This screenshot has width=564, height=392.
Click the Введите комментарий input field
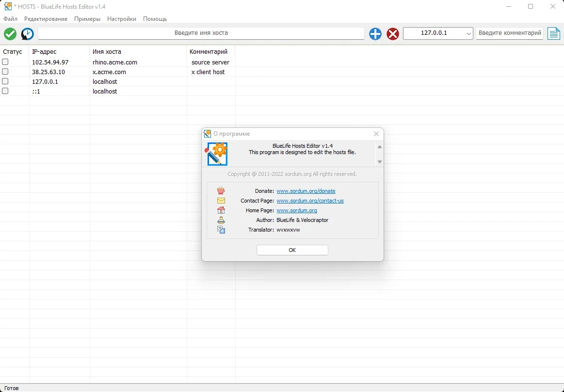tap(510, 33)
